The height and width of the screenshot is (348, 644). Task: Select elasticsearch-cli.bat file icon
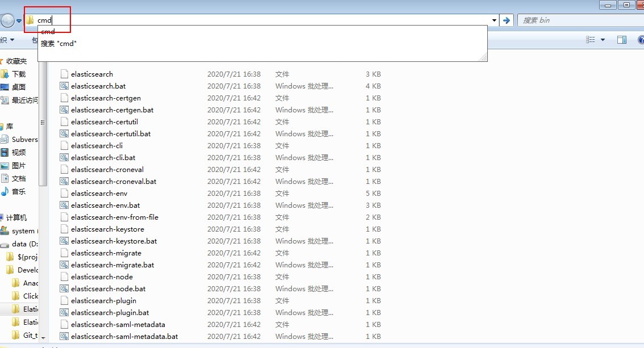(x=64, y=157)
